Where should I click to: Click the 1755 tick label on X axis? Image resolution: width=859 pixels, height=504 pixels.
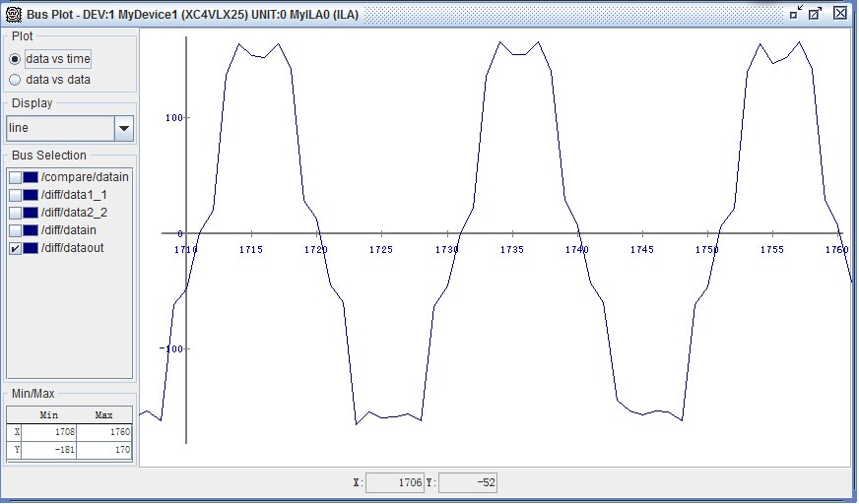772,249
